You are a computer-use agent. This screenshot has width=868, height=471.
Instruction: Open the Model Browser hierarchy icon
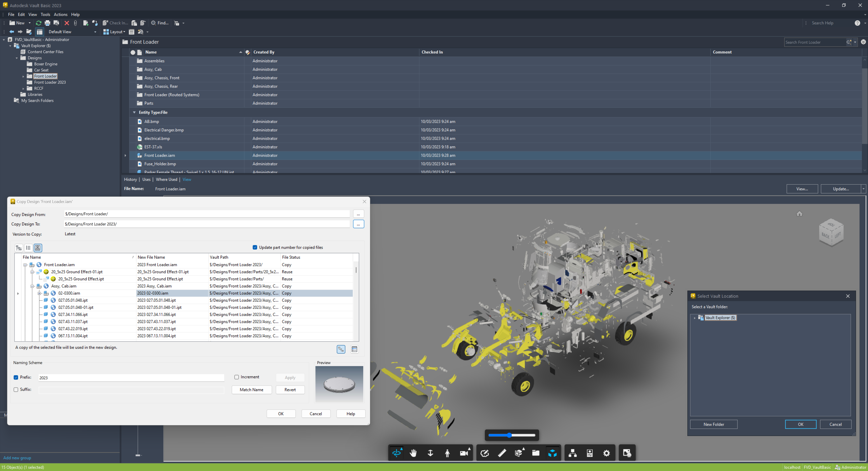(x=573, y=453)
